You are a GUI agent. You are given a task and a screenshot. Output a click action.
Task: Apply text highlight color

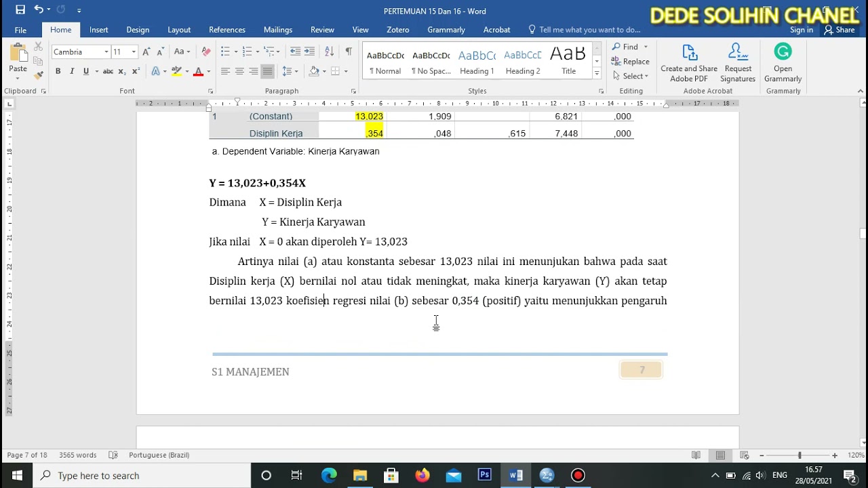(176, 71)
